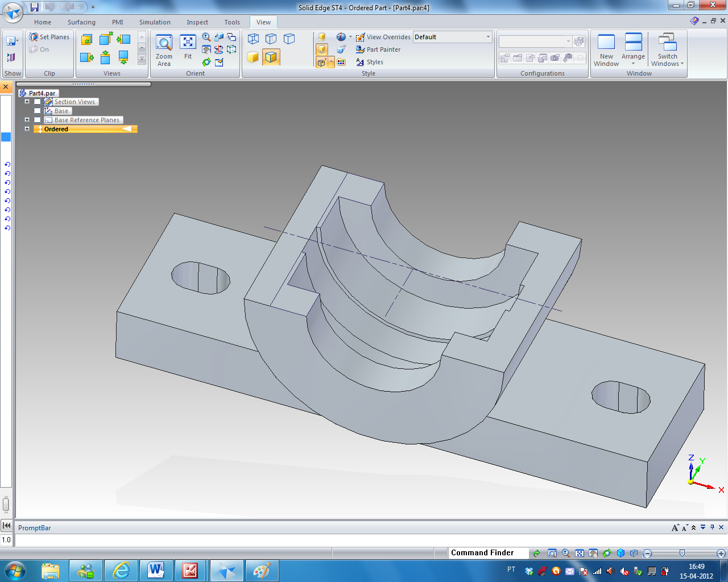Select the shaded with visible edges style
The image size is (728, 582).
tap(271, 57)
